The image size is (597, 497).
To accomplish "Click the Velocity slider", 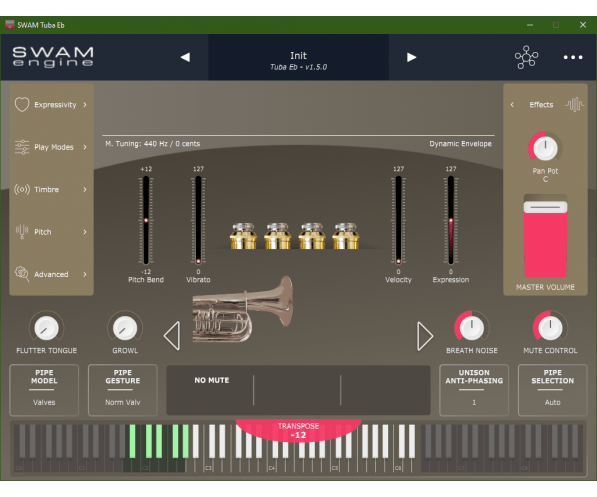I will click(x=398, y=220).
